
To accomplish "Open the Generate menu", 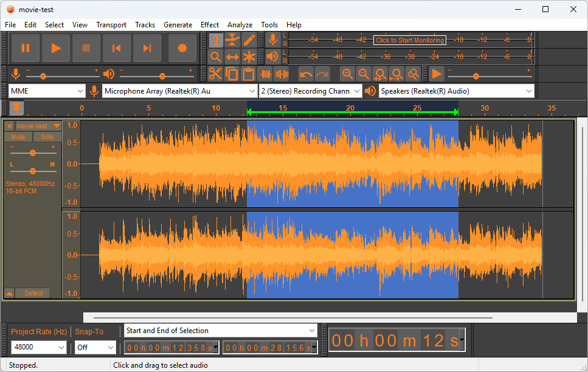I will coord(178,25).
